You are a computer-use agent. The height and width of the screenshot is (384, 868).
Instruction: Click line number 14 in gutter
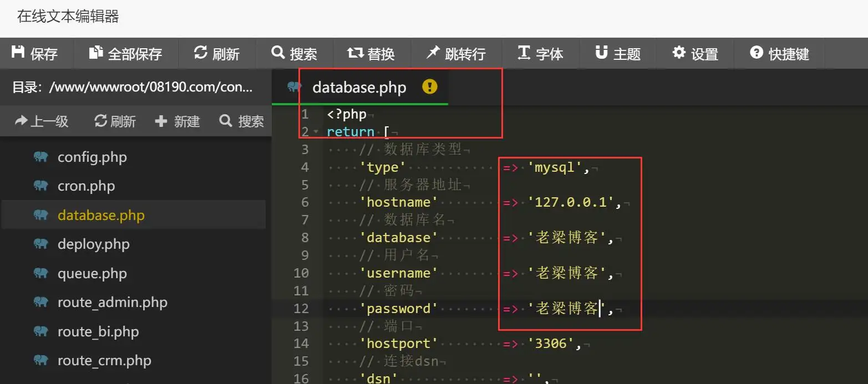tap(301, 344)
